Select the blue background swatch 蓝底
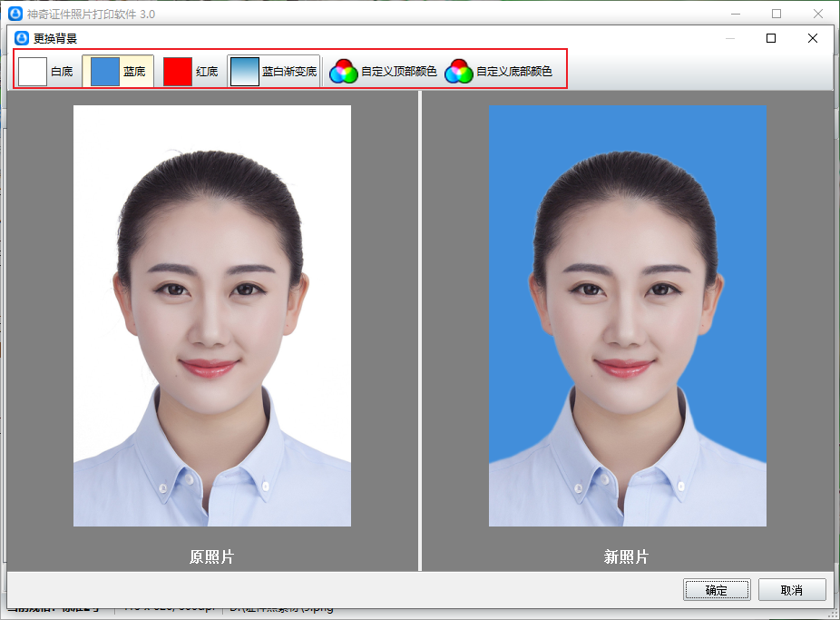Screen dimensions: 840x620 point(118,72)
